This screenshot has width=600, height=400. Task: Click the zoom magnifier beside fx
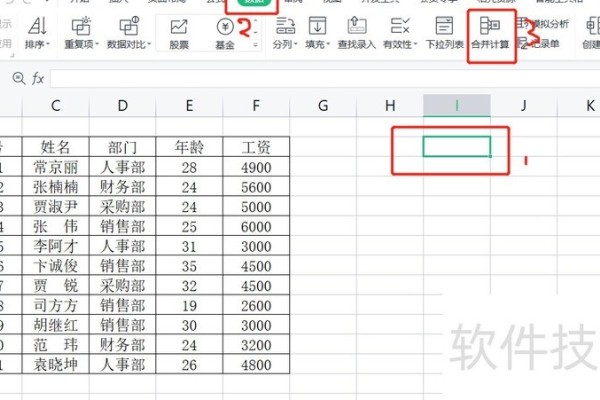19,78
